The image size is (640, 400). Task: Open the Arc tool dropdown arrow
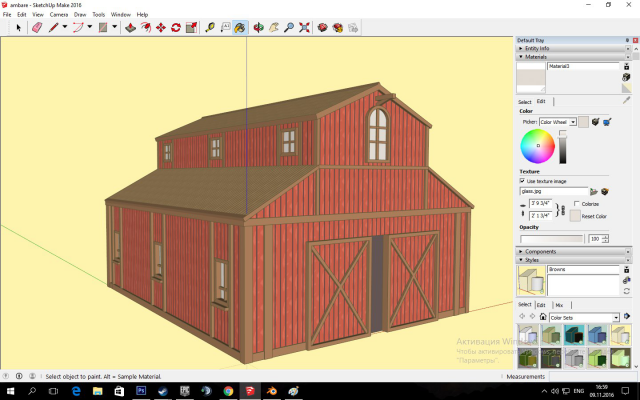[x=90, y=27]
